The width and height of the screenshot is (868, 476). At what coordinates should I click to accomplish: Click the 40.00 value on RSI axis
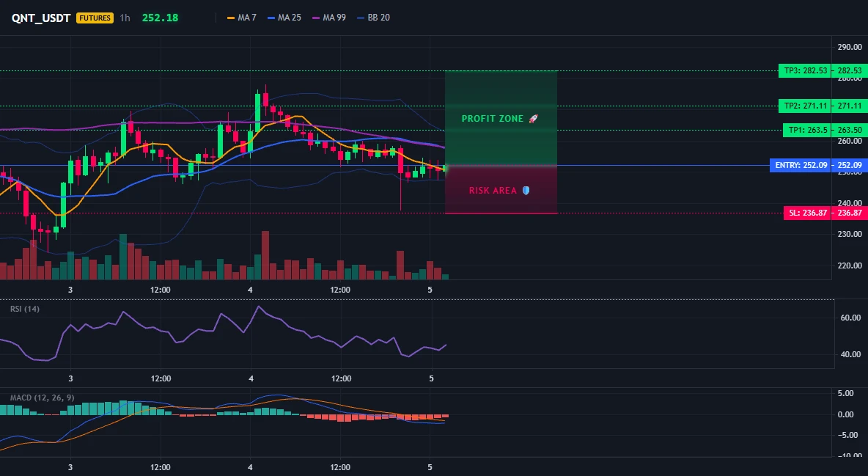click(x=851, y=355)
